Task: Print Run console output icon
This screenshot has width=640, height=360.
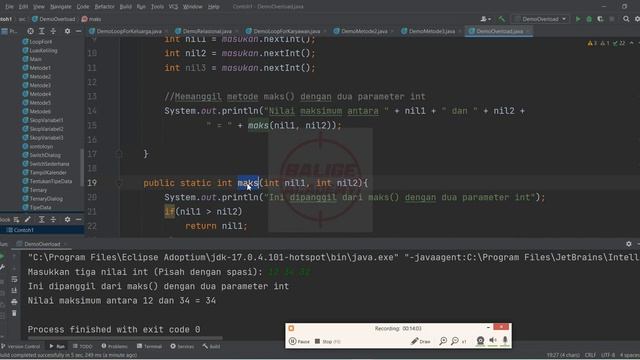Action: [x=14, y=302]
